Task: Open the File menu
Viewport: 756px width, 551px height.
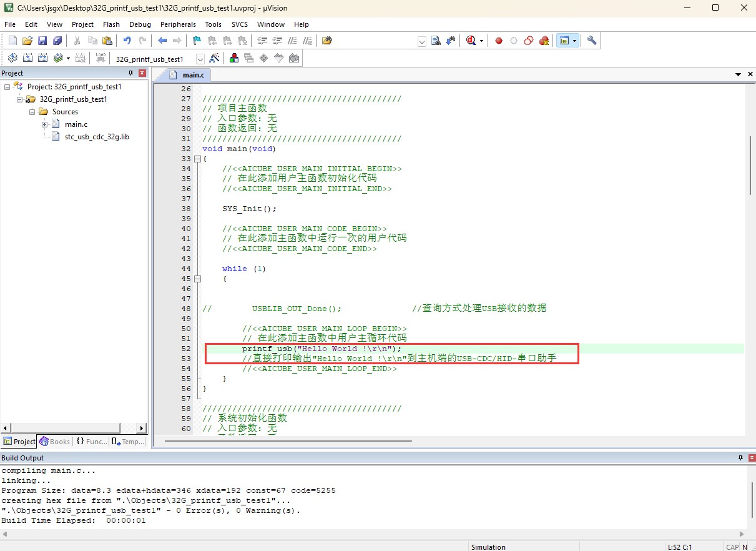Action: (x=10, y=24)
